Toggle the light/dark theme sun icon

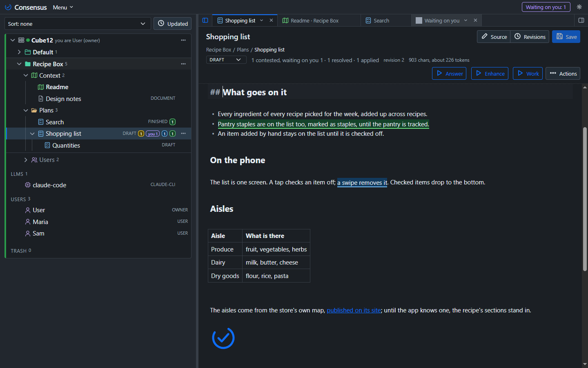(579, 7)
